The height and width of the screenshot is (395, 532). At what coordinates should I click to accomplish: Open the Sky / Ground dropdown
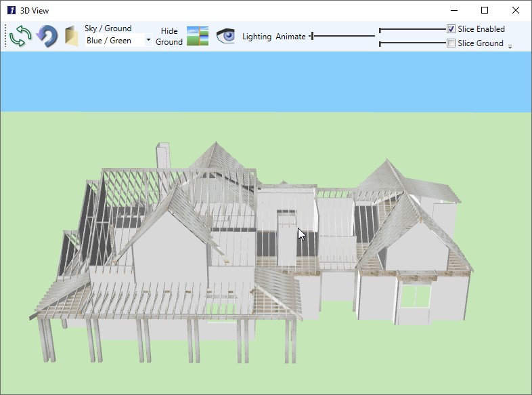click(x=118, y=41)
